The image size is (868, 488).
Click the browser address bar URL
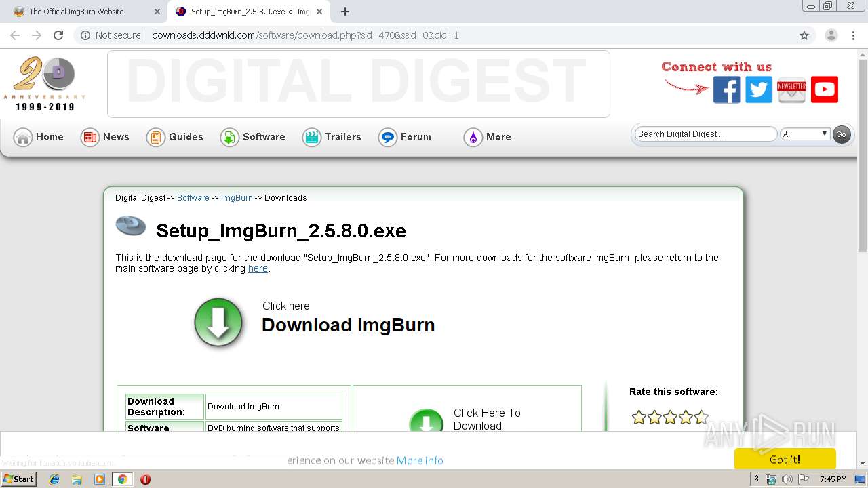(305, 35)
